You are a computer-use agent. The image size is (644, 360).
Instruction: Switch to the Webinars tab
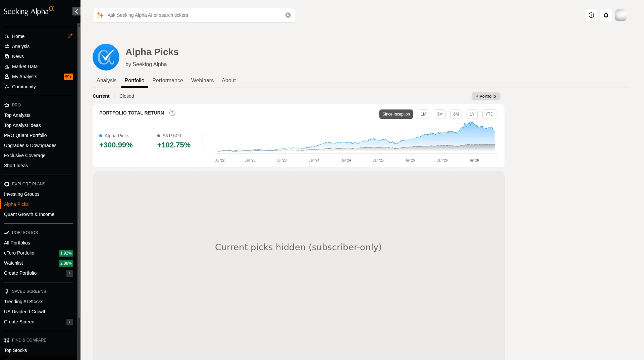[x=202, y=81]
